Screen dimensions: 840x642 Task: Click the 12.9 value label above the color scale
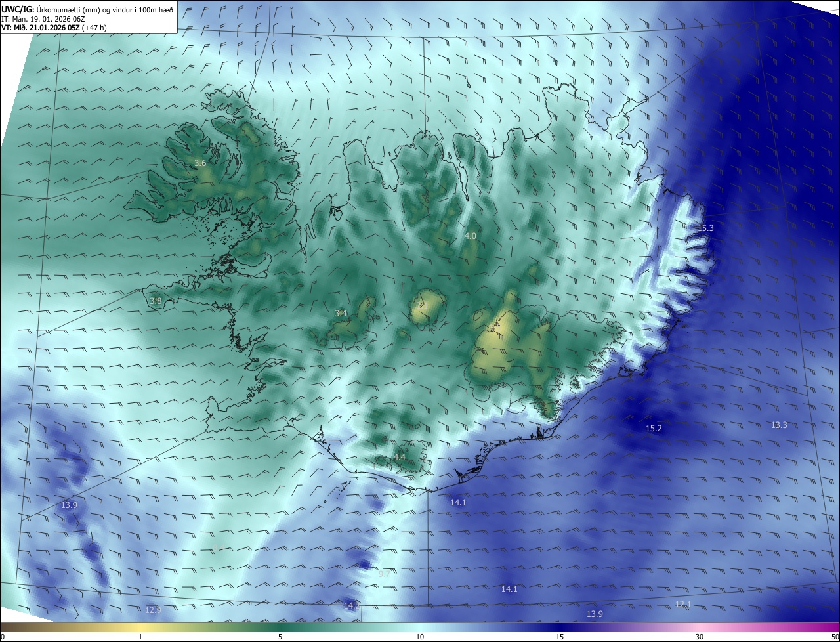(x=152, y=610)
